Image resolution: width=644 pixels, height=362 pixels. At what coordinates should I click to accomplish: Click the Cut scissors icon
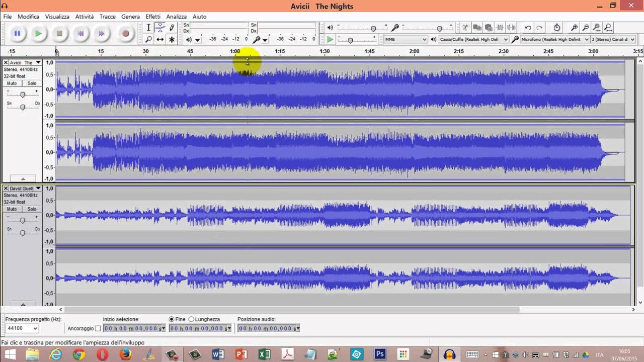click(466, 28)
